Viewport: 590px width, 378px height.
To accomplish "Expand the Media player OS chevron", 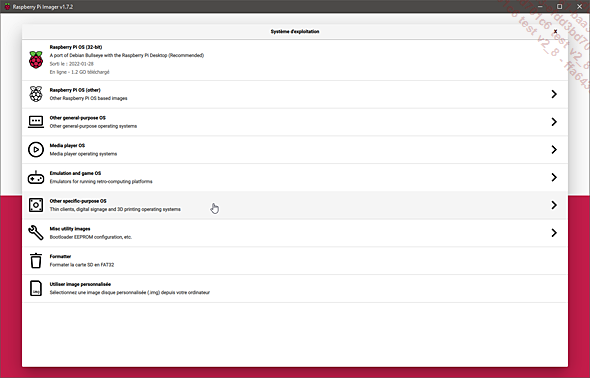I will (554, 149).
